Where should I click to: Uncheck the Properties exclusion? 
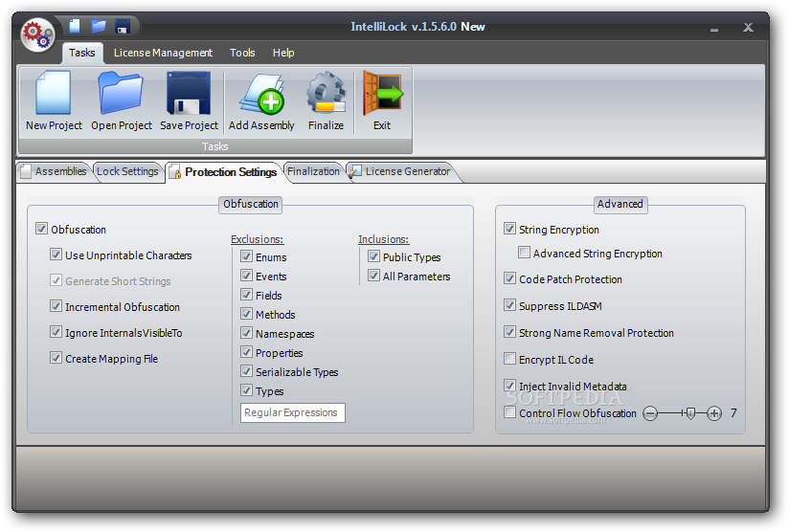coord(247,352)
